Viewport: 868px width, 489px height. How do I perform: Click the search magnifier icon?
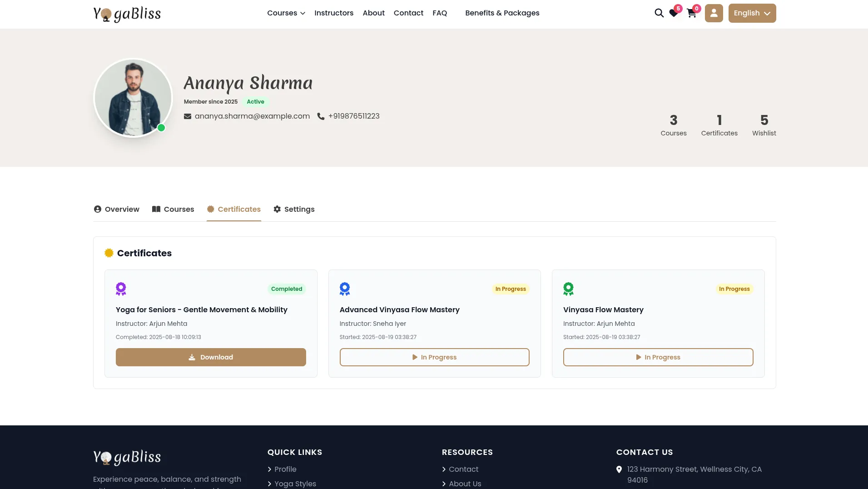(x=659, y=13)
